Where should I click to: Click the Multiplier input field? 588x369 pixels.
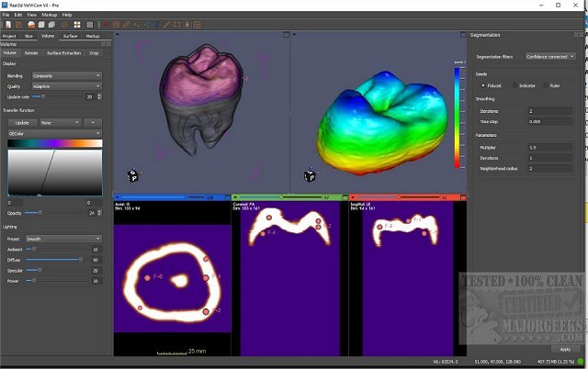550,148
